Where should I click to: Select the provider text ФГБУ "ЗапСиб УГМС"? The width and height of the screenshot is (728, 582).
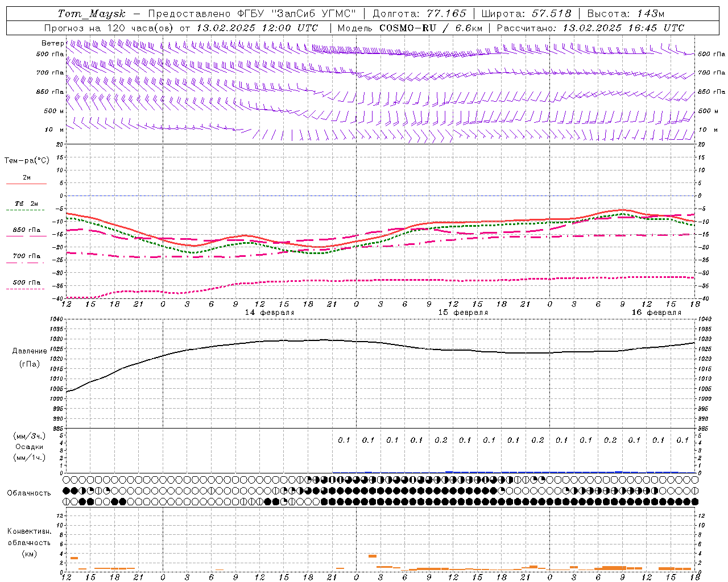[297, 14]
